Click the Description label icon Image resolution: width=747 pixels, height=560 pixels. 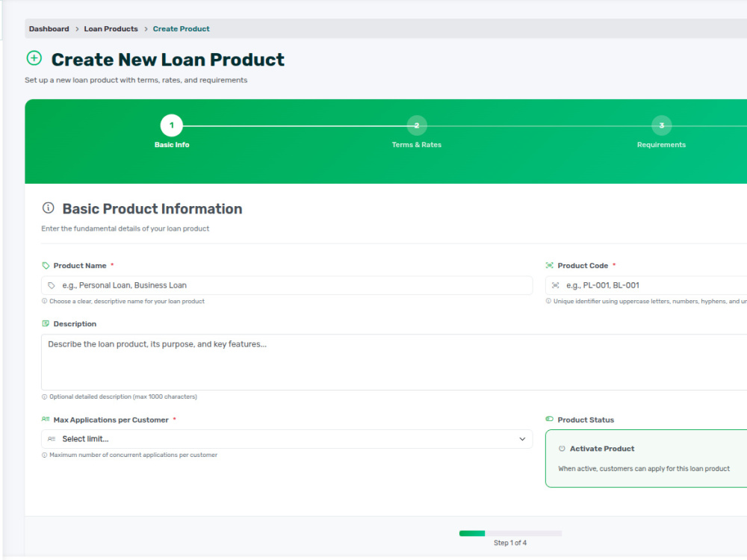(46, 323)
